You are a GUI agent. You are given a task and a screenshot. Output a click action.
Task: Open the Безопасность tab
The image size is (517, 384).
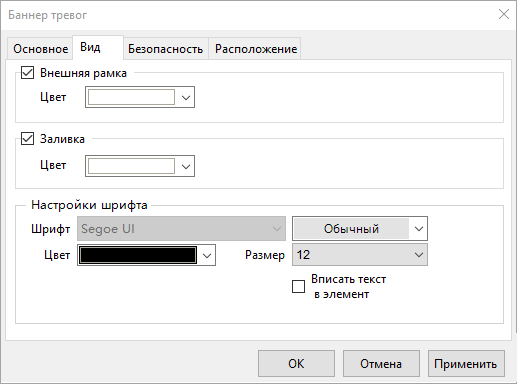[166, 49]
